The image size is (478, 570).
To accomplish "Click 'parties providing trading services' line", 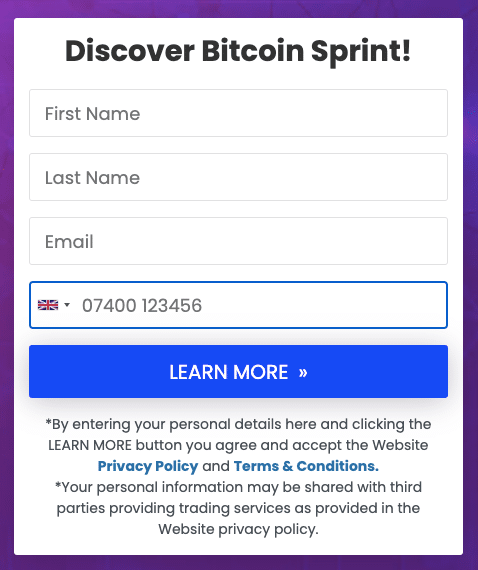I will point(238,508).
